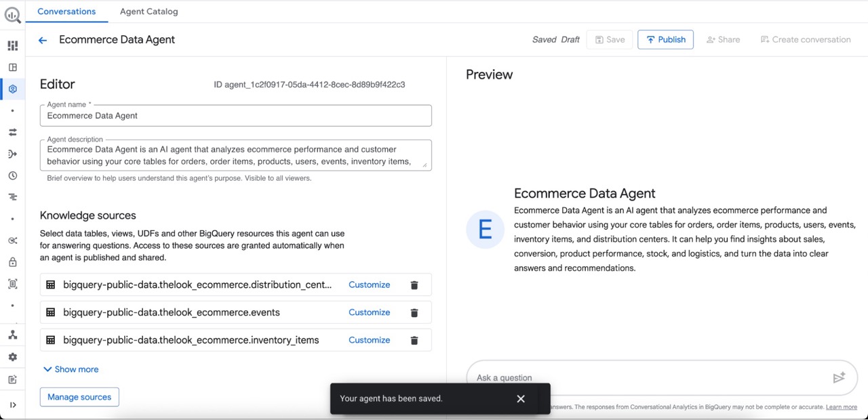Remove the events table with trash icon
Screen dimensions: 868x420
point(414,313)
